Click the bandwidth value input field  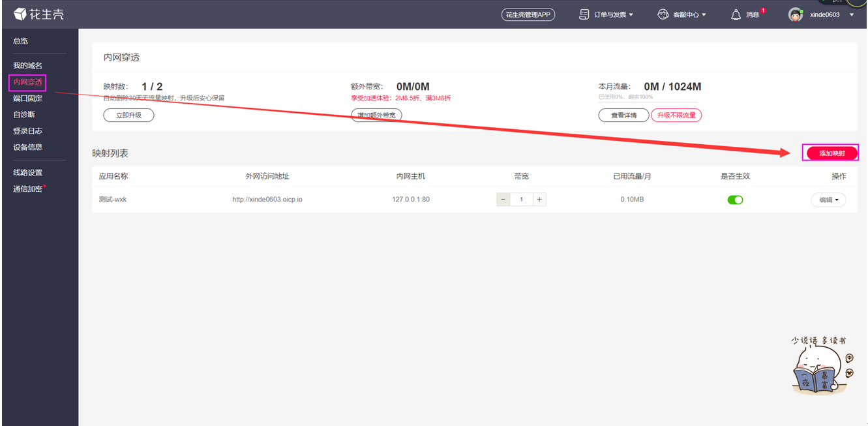522,200
